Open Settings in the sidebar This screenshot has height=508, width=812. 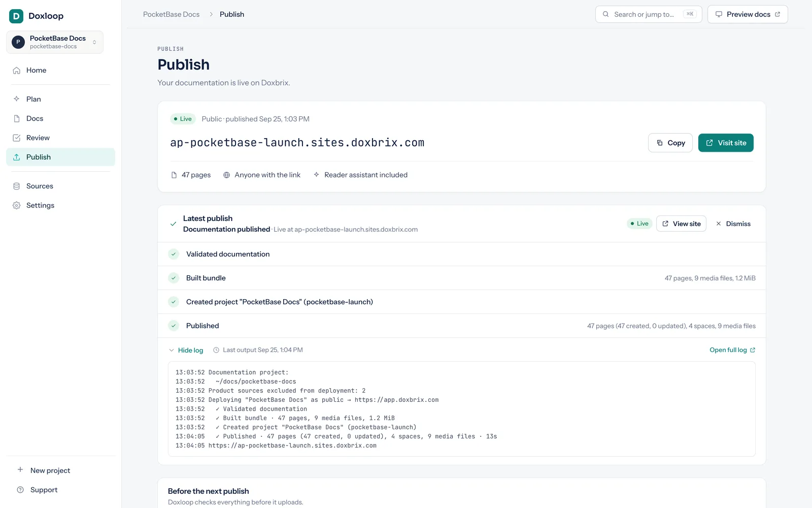click(60, 205)
